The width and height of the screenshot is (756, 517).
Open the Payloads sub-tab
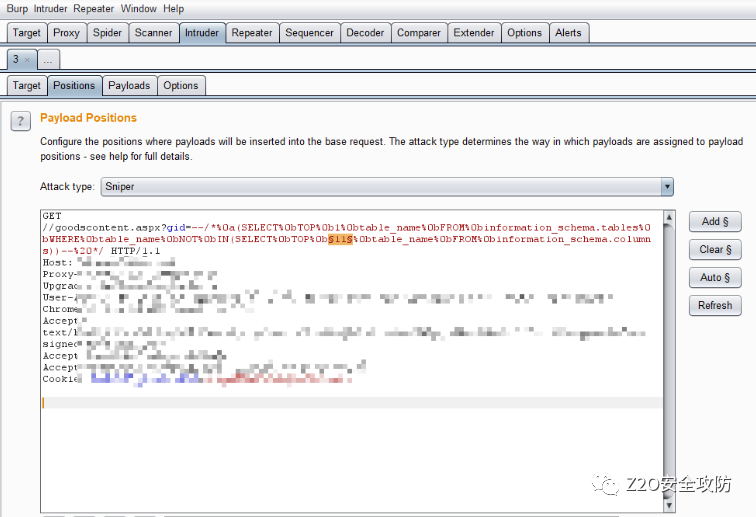(x=129, y=85)
